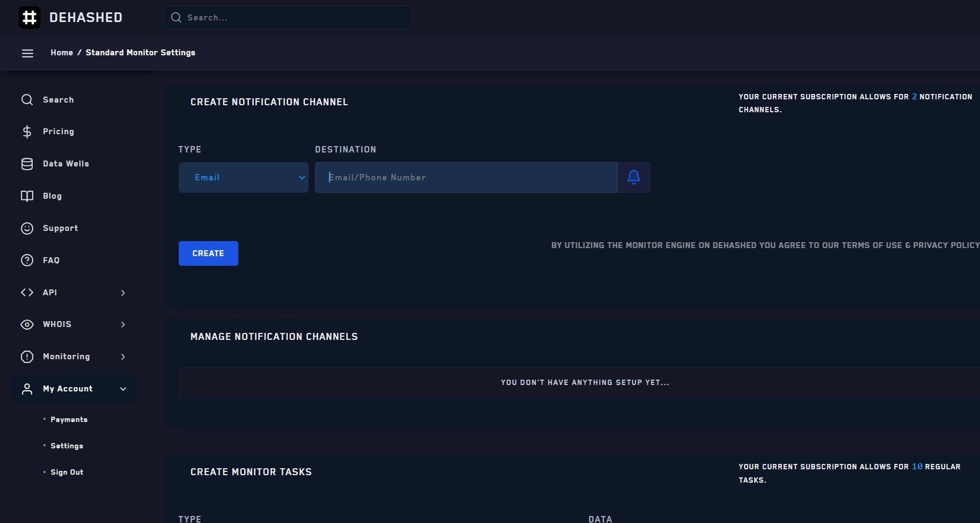Click the My Account user icon
The image size is (980, 523).
click(x=27, y=389)
